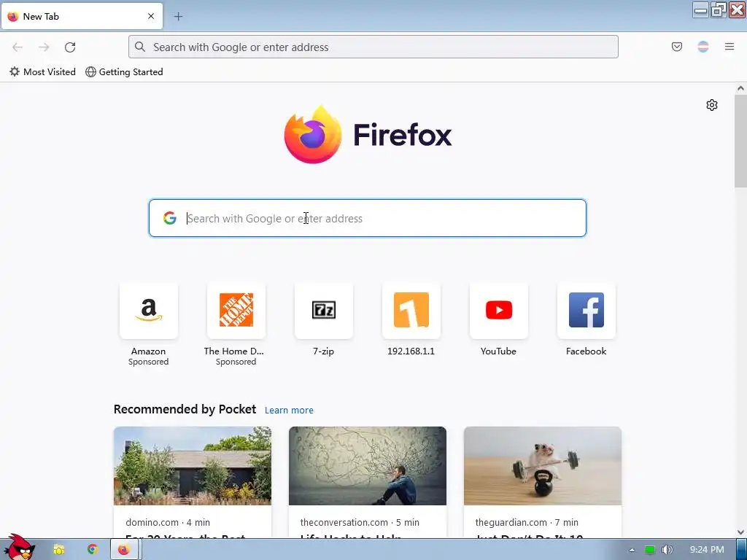Viewport: 747px width, 560px height.
Task: Open theguardian.com hamster article thumbnail
Action: click(x=543, y=466)
